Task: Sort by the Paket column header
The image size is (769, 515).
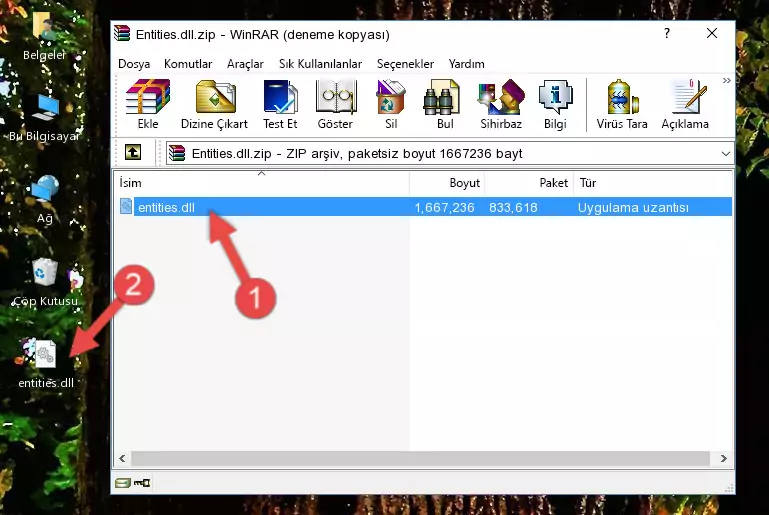Action: click(x=529, y=183)
